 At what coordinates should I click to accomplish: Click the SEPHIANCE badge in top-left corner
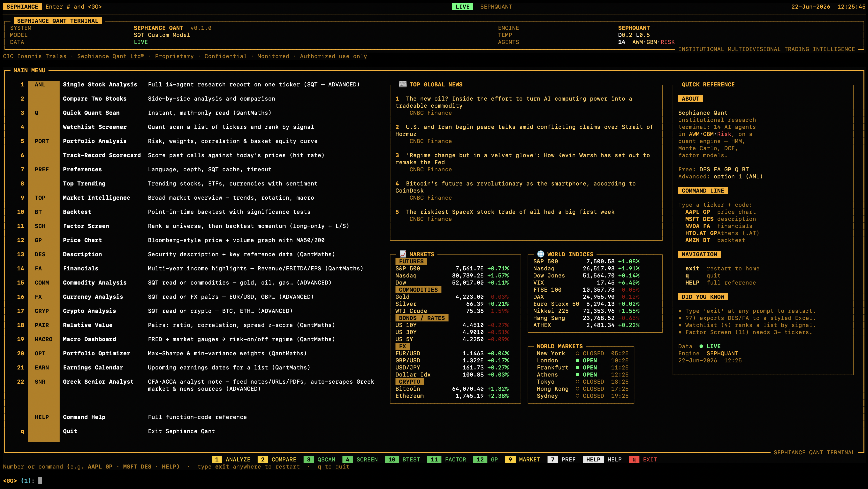pyautogui.click(x=22, y=7)
